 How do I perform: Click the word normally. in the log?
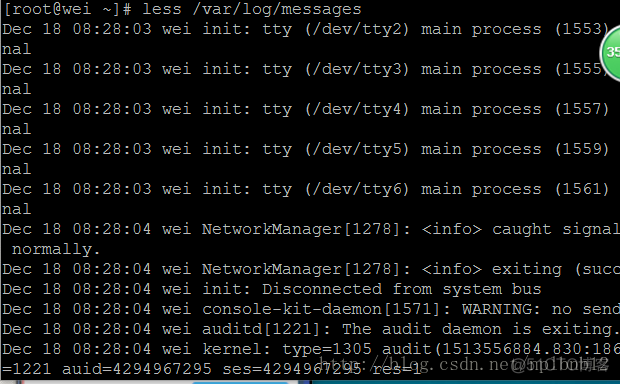tap(56, 250)
